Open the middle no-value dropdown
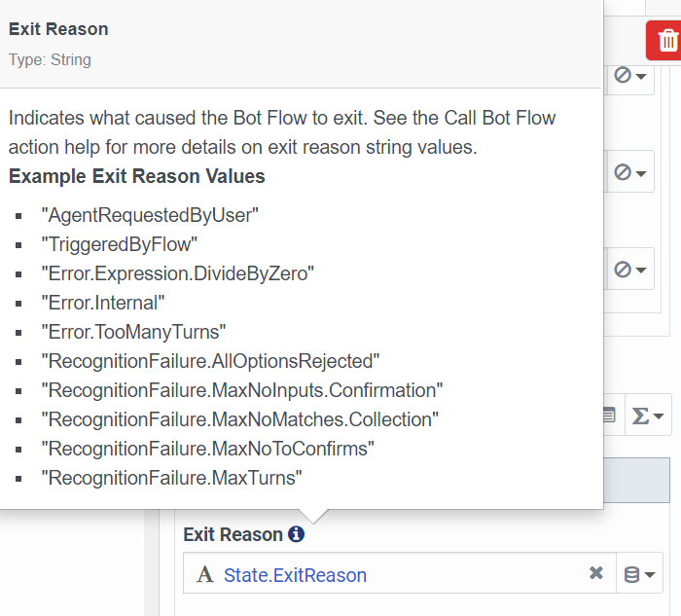This screenshot has width=681, height=616. (x=630, y=172)
